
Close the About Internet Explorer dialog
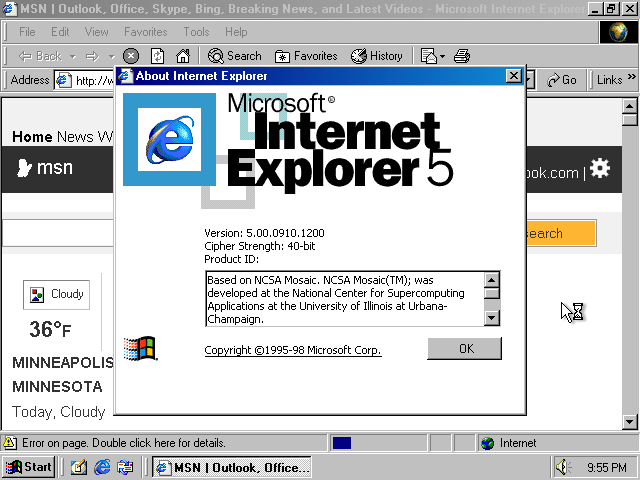(x=513, y=76)
